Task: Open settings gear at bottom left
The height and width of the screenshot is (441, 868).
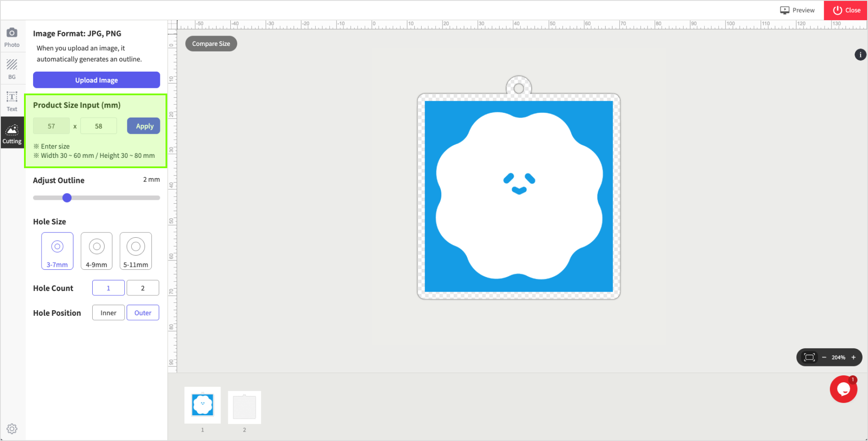Action: (x=12, y=429)
